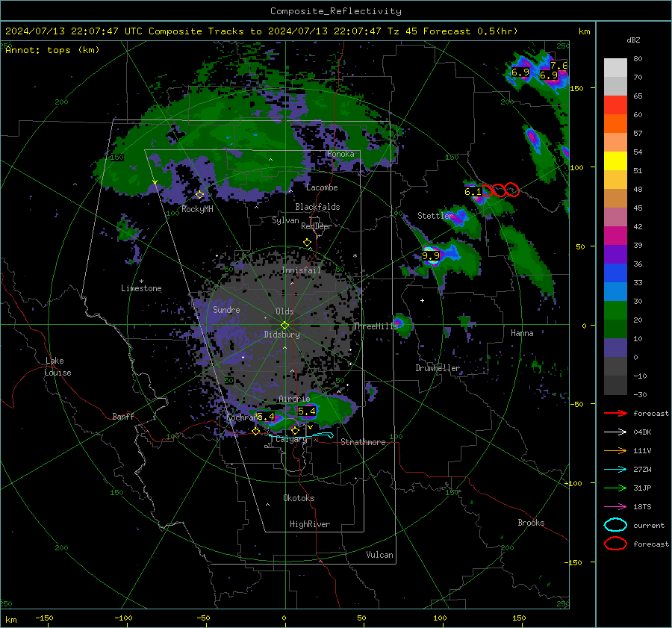Click the RedDeer city label
This screenshot has width=672, height=628.
(317, 226)
